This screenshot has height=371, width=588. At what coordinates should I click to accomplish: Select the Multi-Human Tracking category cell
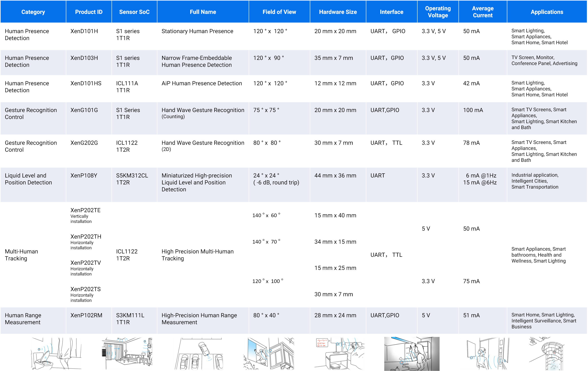[x=21, y=255]
